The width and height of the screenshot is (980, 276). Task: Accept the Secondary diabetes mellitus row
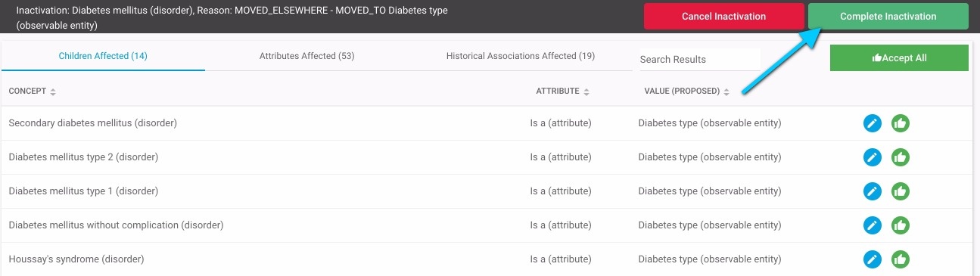(900, 122)
